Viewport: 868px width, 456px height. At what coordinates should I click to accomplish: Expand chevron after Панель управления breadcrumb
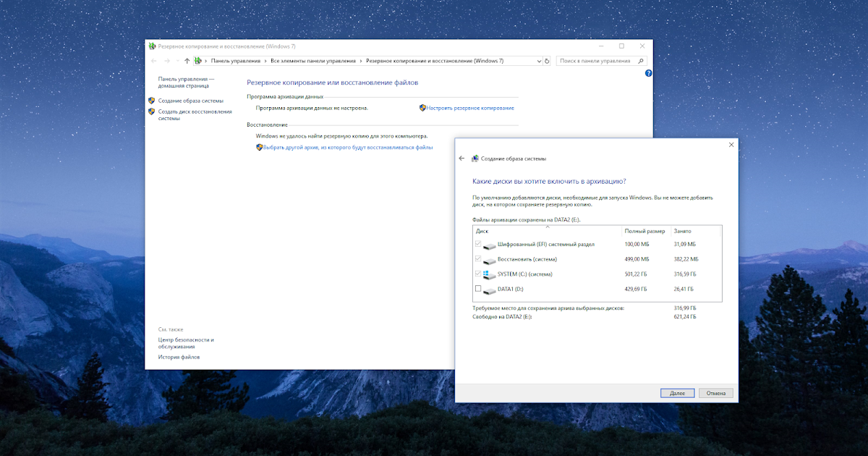265,61
